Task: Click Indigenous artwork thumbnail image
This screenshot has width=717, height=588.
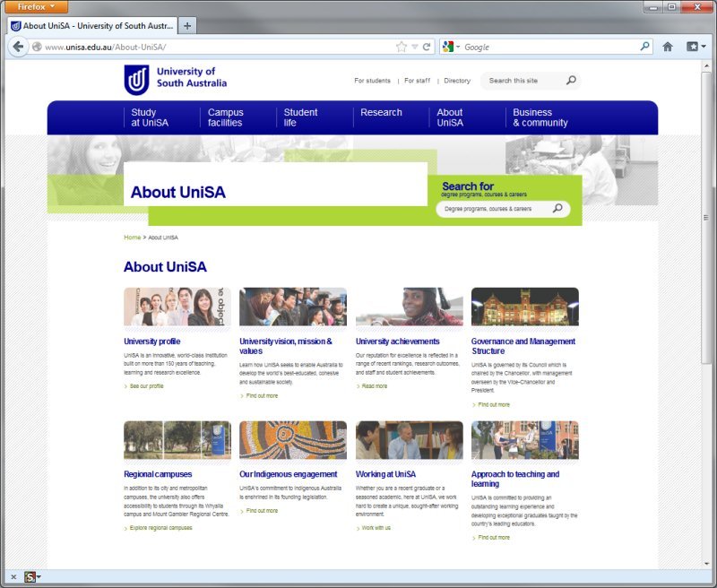Action: point(293,440)
